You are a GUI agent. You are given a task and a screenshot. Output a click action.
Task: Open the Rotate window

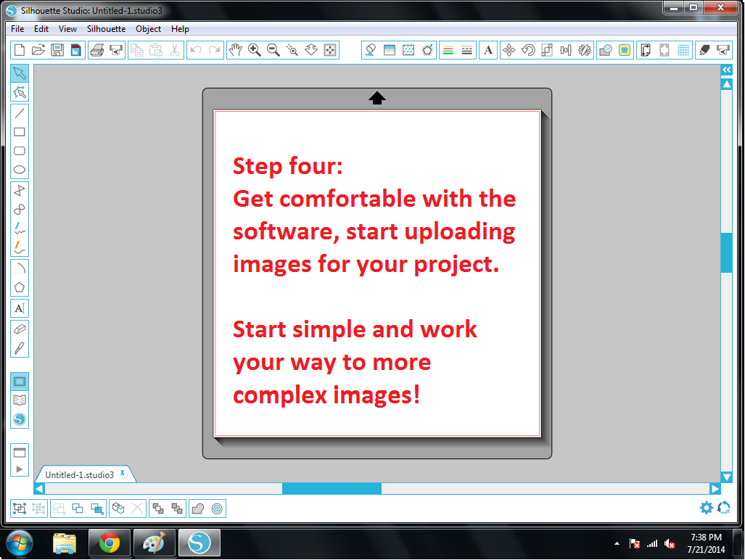point(528,50)
